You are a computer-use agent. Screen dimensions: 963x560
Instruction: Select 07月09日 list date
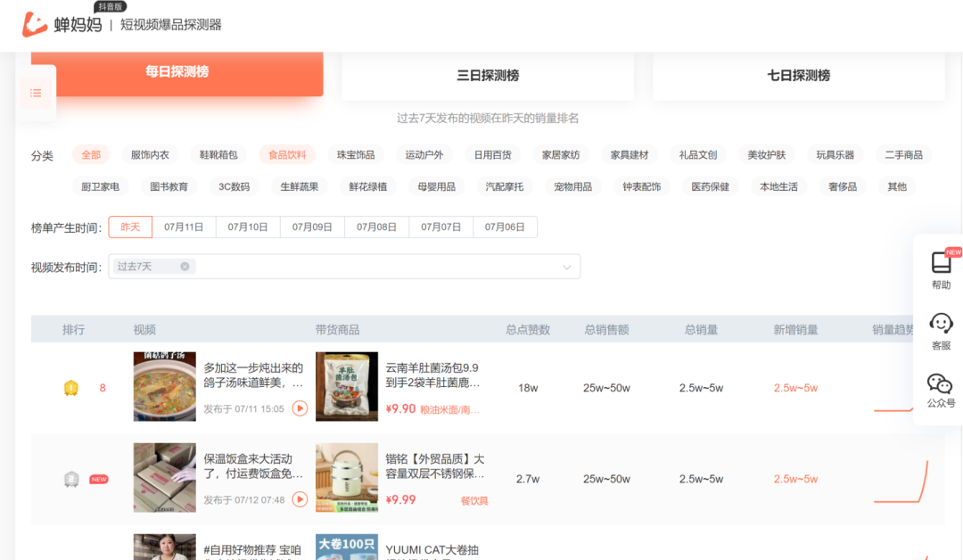pyautogui.click(x=312, y=227)
